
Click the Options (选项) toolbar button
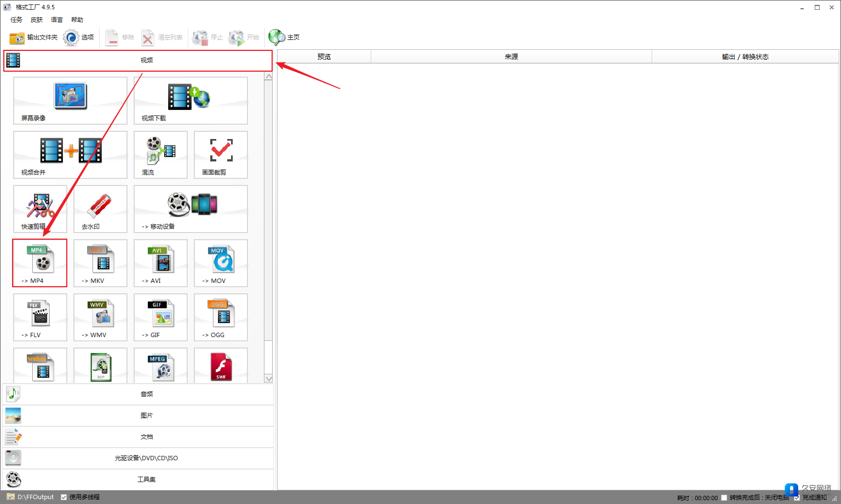click(x=79, y=37)
